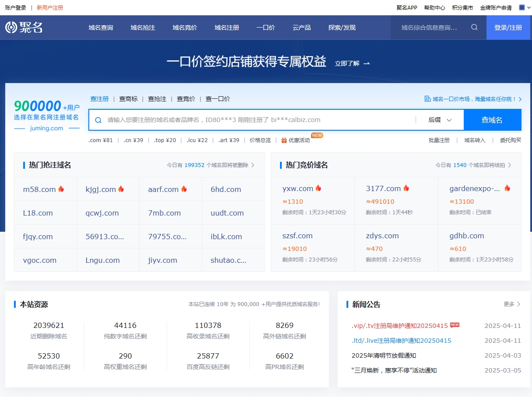Open the 域名查询 menu
The image size is (532, 397).
point(101,28)
